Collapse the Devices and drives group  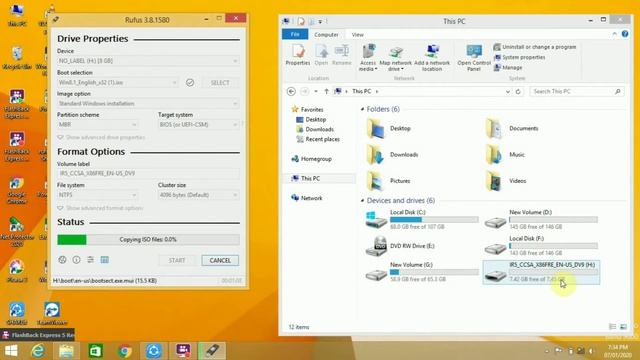point(362,200)
